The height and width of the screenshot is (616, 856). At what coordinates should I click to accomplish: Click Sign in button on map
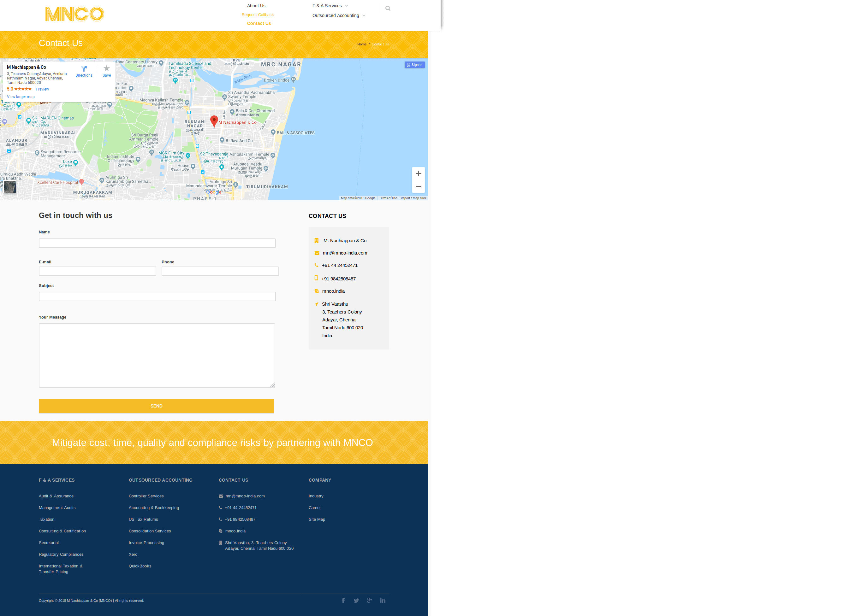tap(414, 65)
